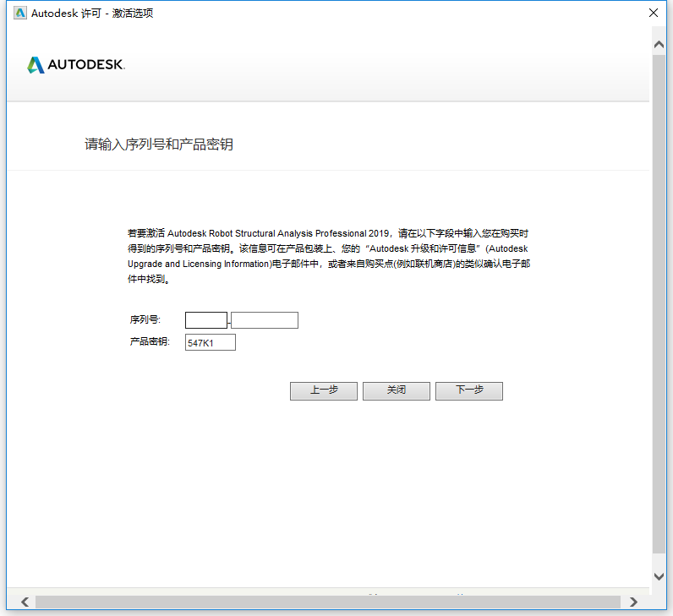The image size is (673, 616).
Task: Click the vertical scrollbar up arrow
Action: click(x=659, y=44)
